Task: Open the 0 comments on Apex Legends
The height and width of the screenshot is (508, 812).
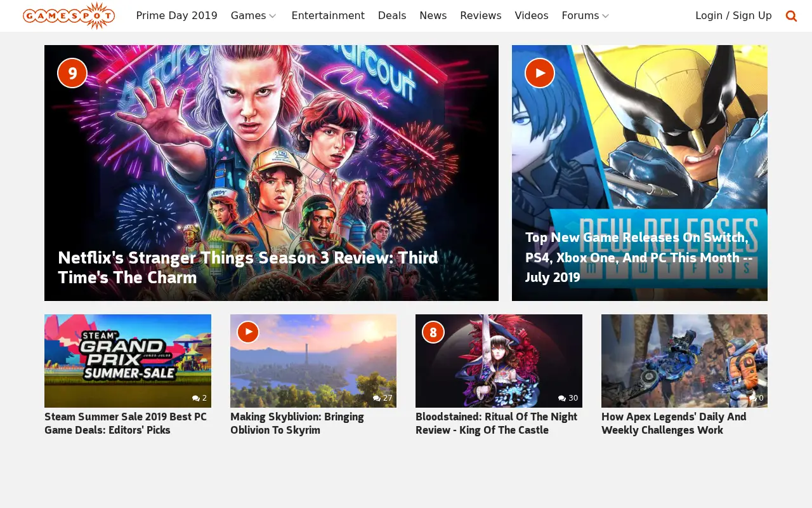Action: pyautogui.click(x=757, y=398)
